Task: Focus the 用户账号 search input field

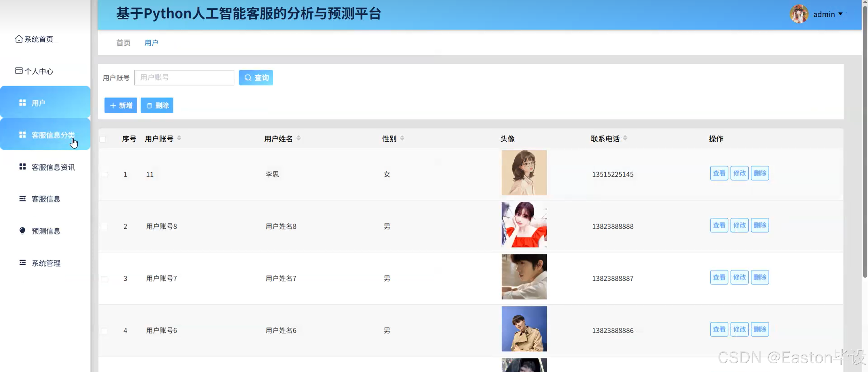Action: [x=184, y=77]
